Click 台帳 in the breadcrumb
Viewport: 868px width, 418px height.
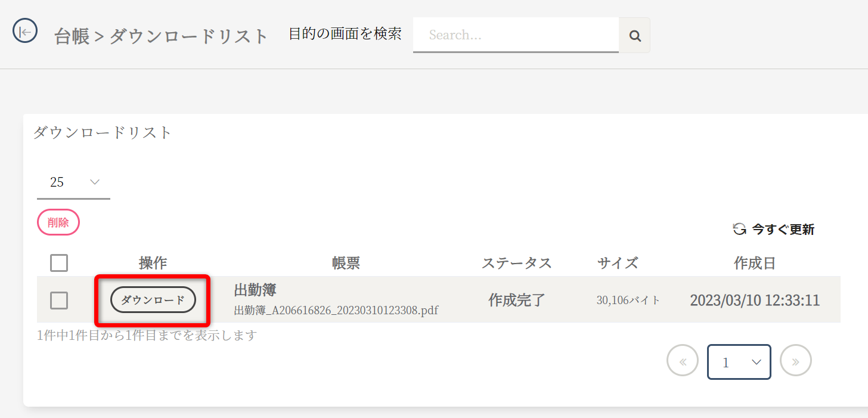tap(72, 36)
